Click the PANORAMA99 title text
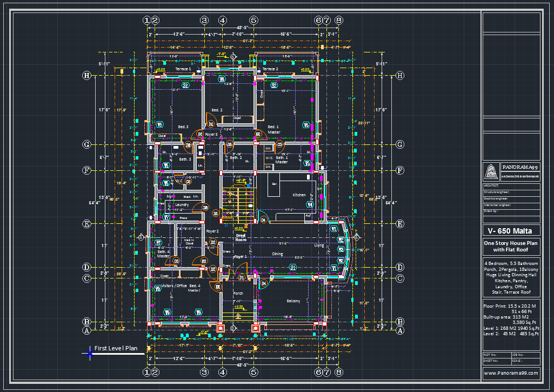This screenshot has width=554, height=392. click(520, 167)
